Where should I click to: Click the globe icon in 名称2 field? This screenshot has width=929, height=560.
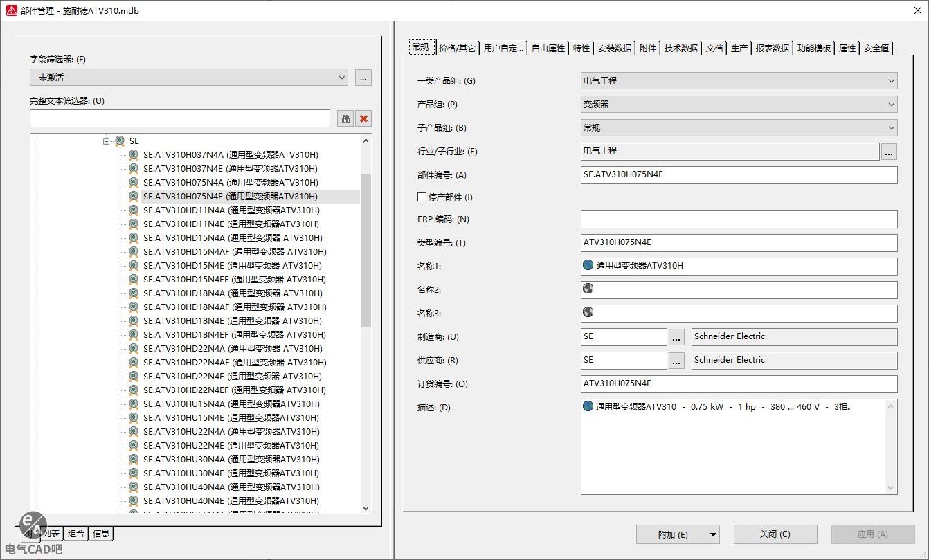tap(588, 289)
